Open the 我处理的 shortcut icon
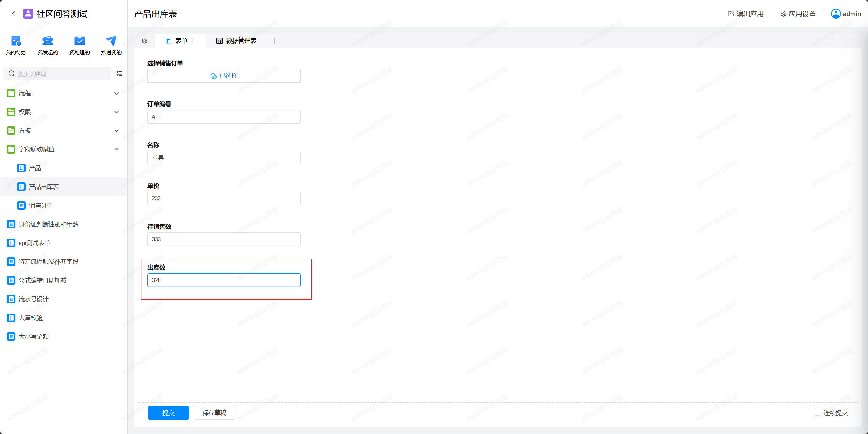 (x=79, y=41)
